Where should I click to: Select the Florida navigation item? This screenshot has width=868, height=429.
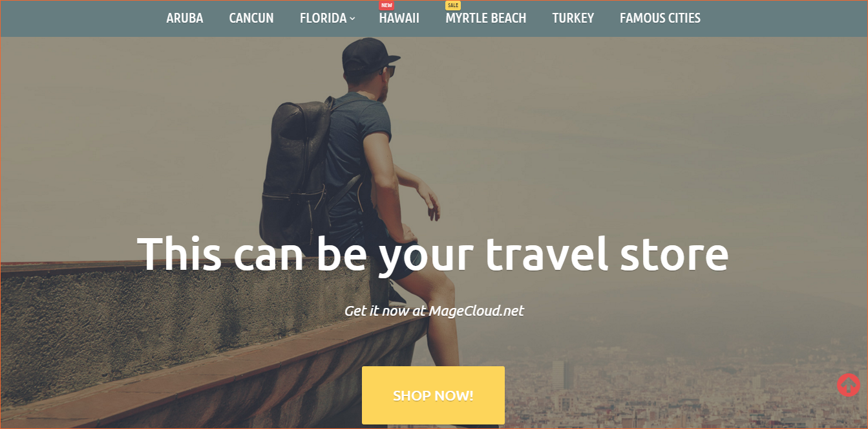[x=323, y=18]
